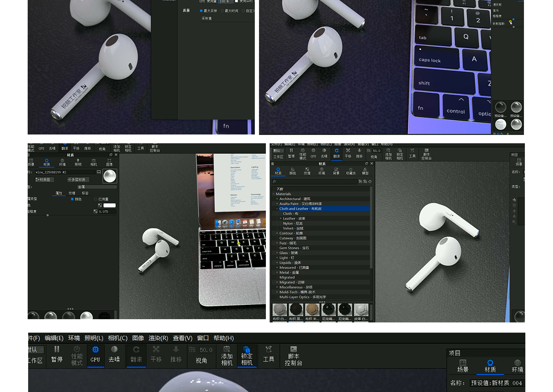
Task: Select the 颜色 radio button
Action: pos(72,199)
